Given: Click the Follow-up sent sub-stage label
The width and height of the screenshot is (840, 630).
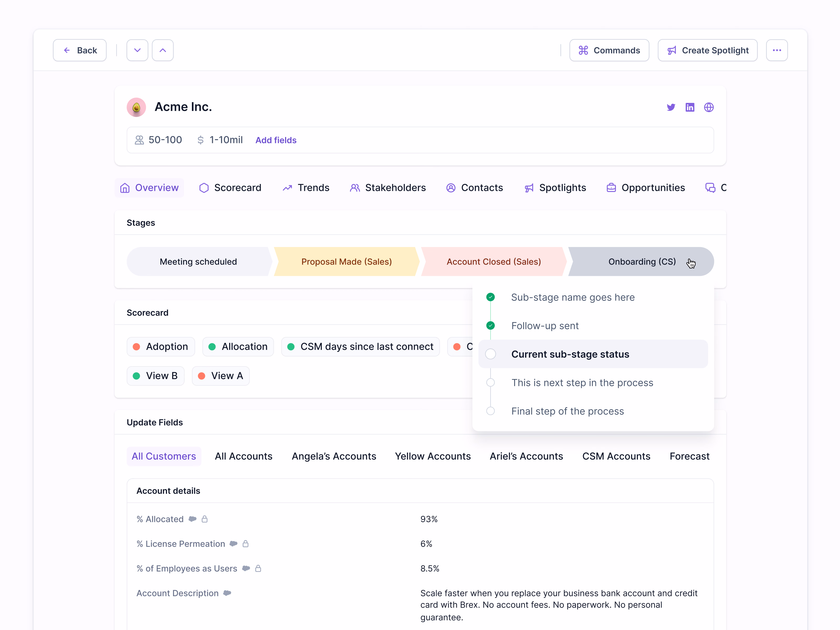Looking at the screenshot, I should tap(545, 326).
